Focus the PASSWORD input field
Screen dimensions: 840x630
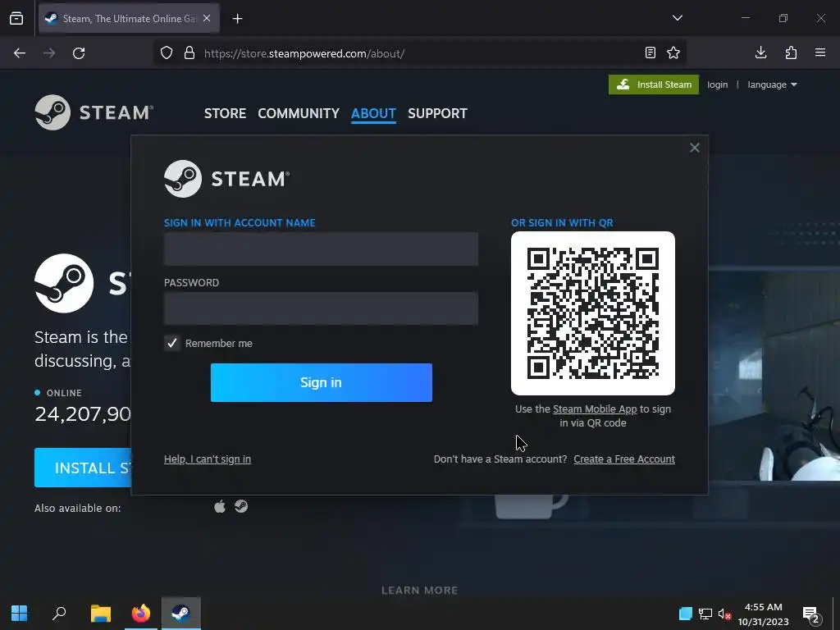click(321, 308)
